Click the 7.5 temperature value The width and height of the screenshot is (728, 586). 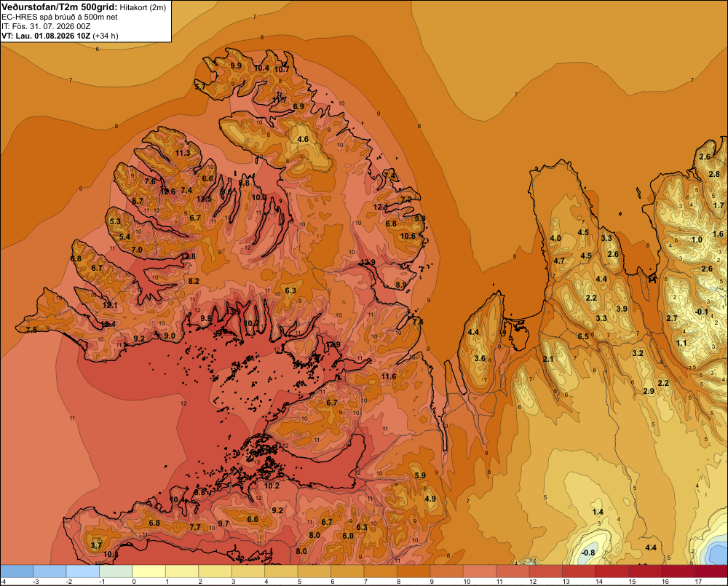coord(31,330)
